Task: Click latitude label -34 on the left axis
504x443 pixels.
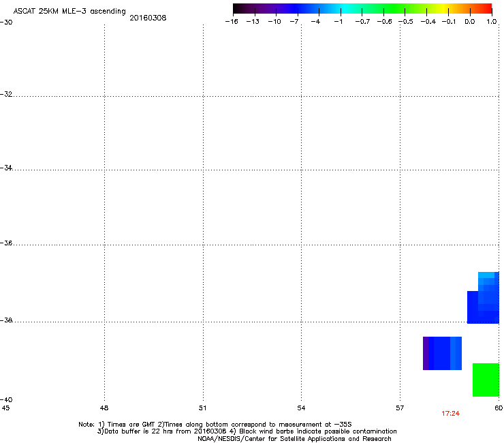Action: [x=6, y=168]
